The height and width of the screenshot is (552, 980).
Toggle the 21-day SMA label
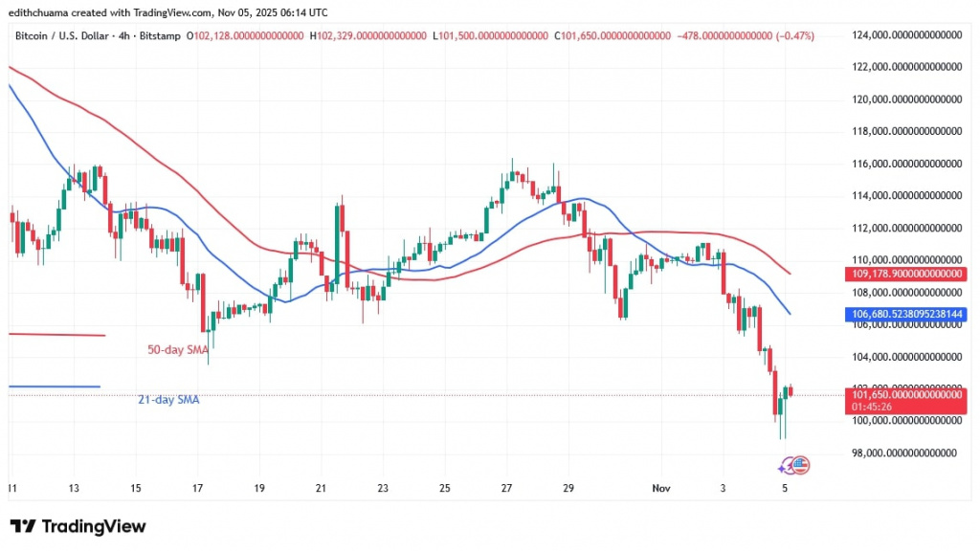click(169, 399)
